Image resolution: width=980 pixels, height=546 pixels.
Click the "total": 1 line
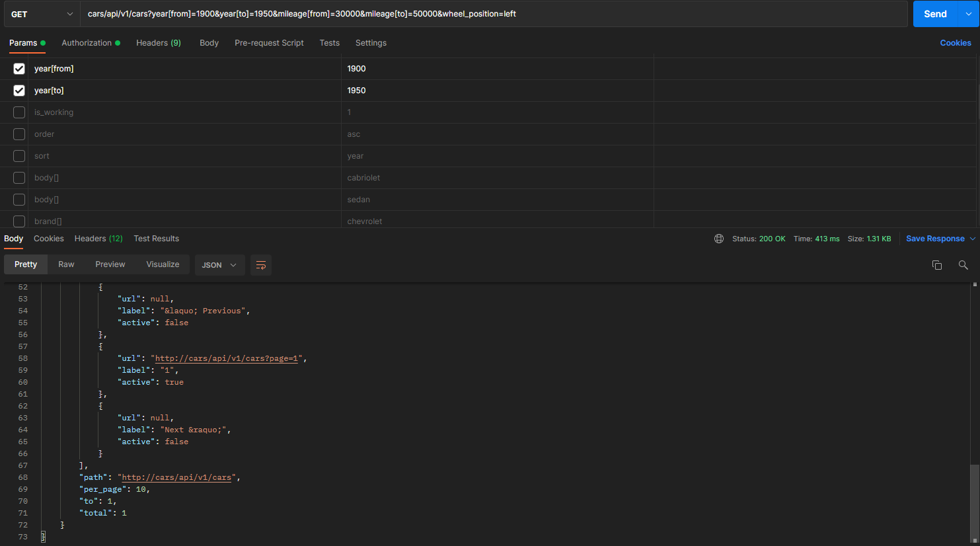tap(103, 513)
